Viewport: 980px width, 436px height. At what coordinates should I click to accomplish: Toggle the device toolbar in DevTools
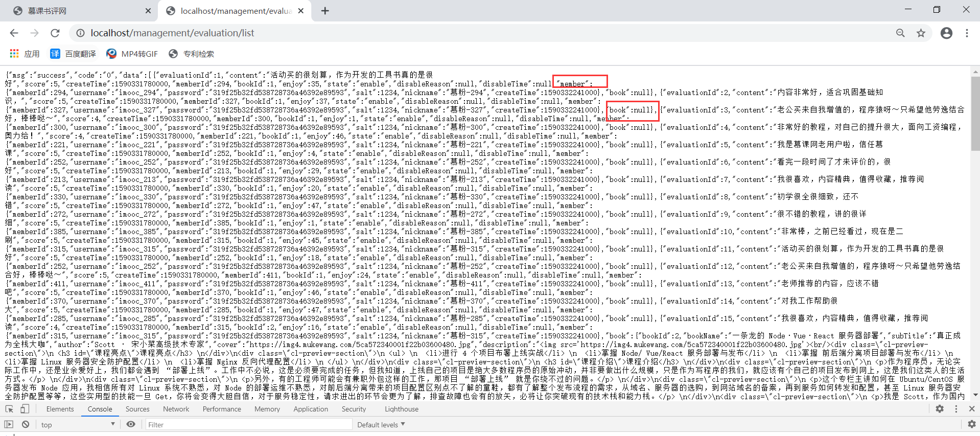(x=25, y=409)
